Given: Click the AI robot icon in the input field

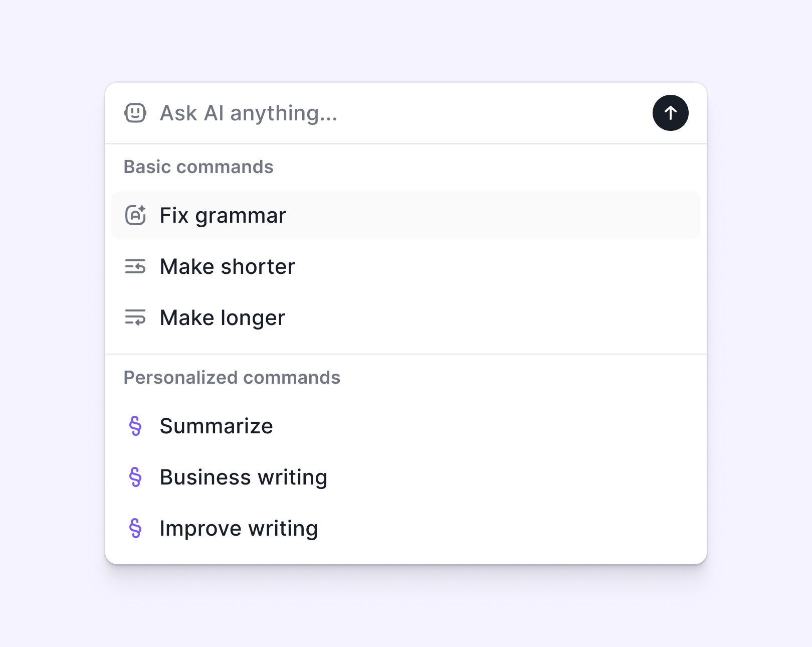Looking at the screenshot, I should point(134,113).
